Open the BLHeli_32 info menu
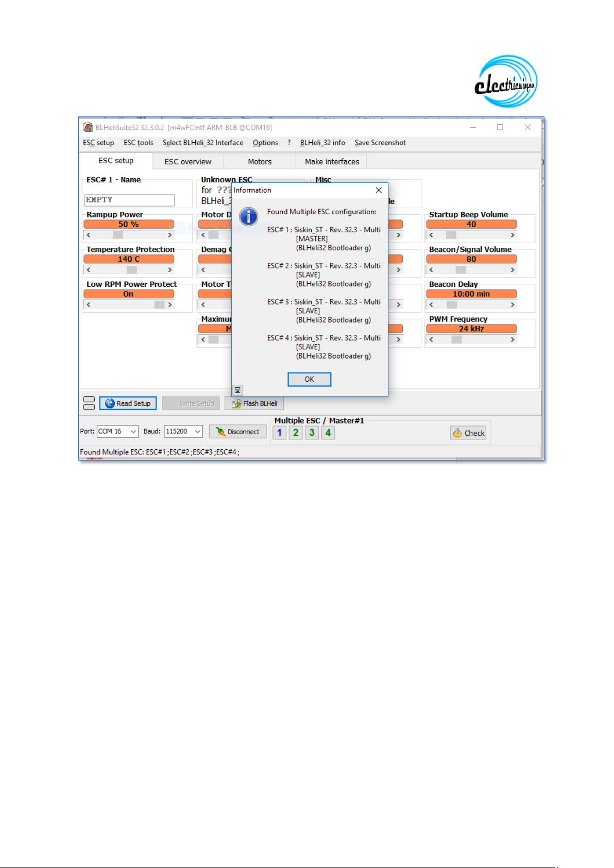This screenshot has height=868, width=614. click(x=322, y=143)
